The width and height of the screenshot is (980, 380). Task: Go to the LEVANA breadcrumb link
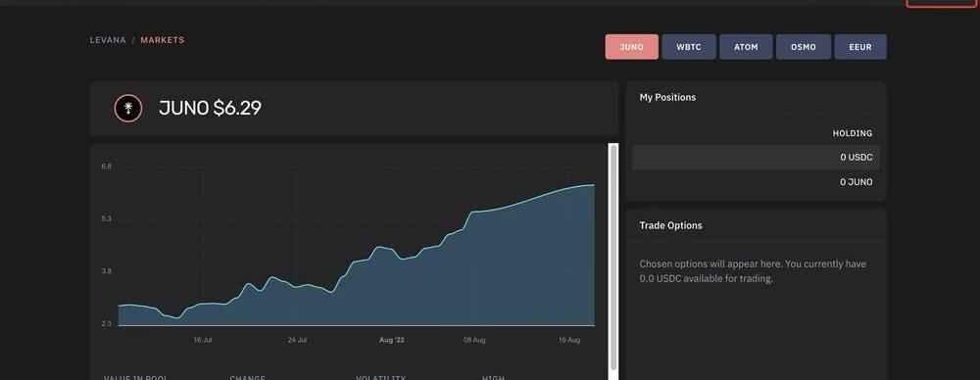pyautogui.click(x=108, y=40)
